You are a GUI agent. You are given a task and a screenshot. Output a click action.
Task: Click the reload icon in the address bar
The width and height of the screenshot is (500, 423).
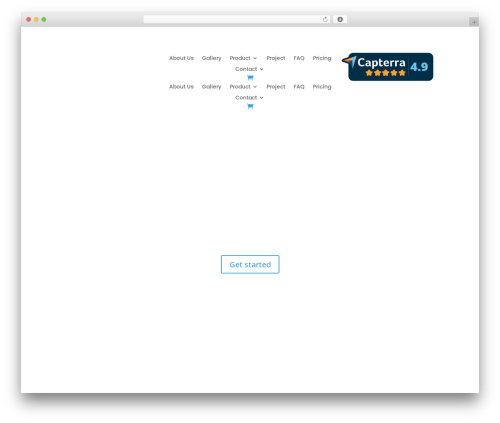click(325, 20)
